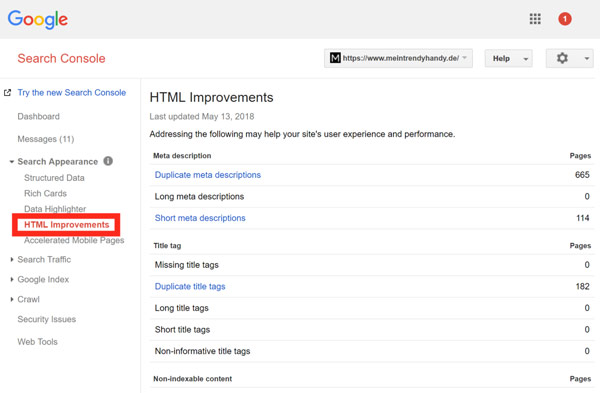Expand the Crawl section
600x393 pixels.
(x=12, y=299)
